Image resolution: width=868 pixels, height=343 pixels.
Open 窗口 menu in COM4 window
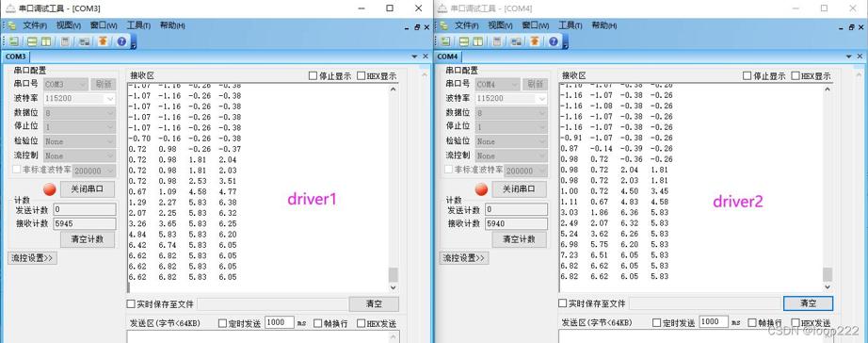tap(536, 25)
